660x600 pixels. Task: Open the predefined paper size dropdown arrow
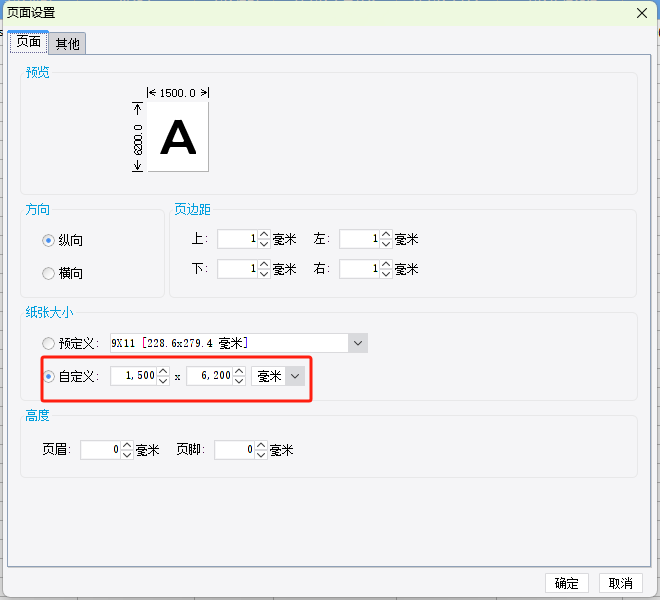click(x=358, y=343)
